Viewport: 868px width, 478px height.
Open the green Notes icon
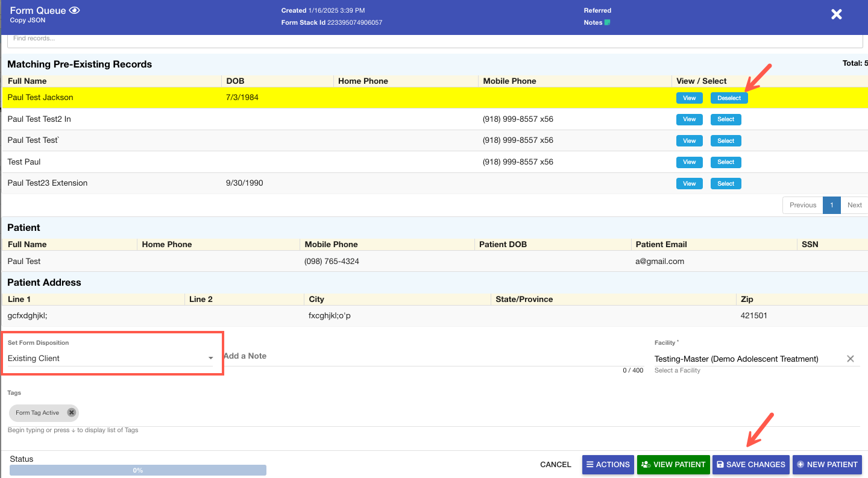tap(607, 22)
